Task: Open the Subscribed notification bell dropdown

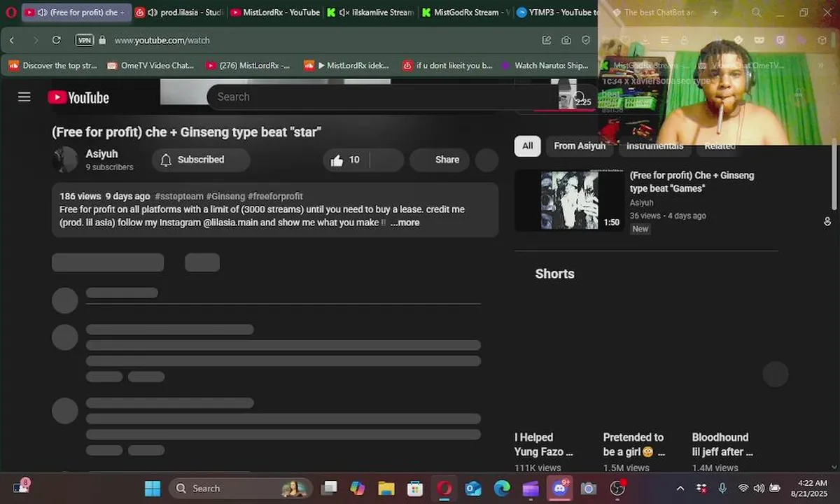Action: point(201,160)
